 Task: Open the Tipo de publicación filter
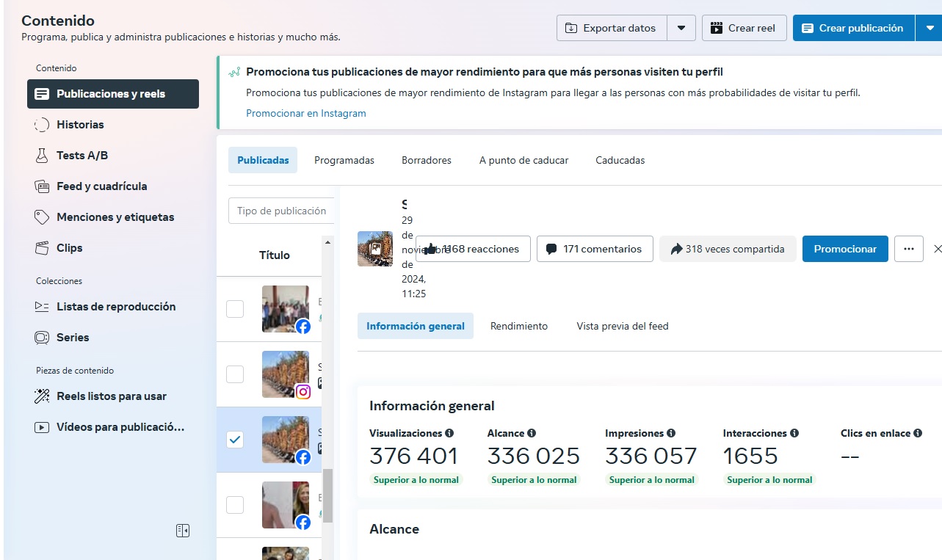point(281,211)
